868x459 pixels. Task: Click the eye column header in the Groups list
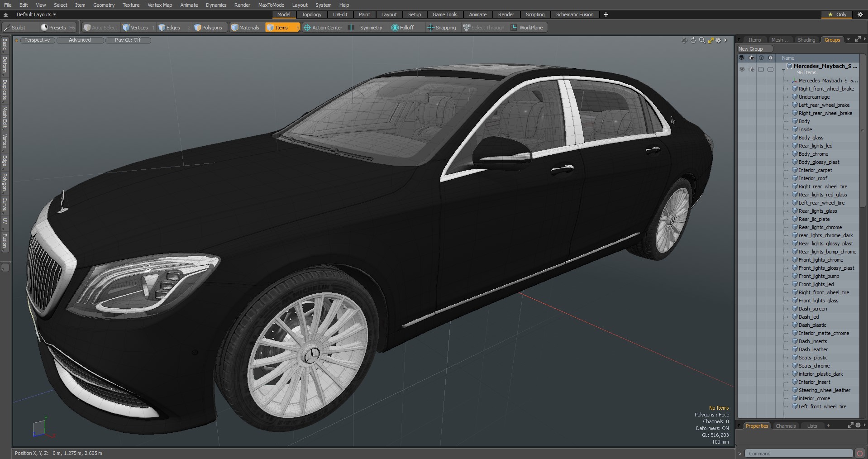click(x=742, y=58)
